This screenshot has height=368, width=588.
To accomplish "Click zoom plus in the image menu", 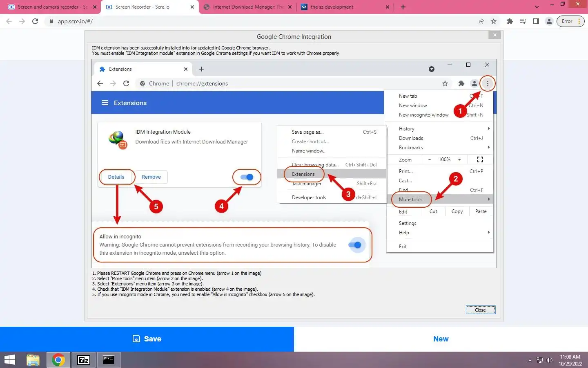I will (x=459, y=159).
